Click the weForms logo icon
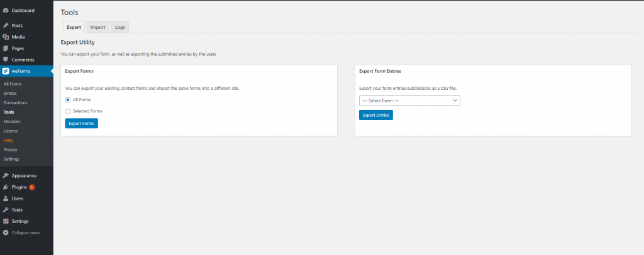This screenshot has width=644, height=255. coord(6,71)
